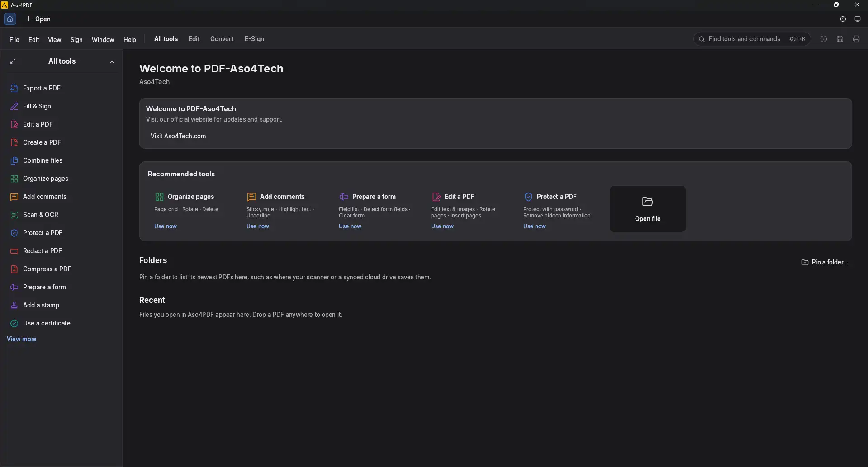868x467 pixels.
Task: Click the Scan & OCR icon
Action: [14, 215]
